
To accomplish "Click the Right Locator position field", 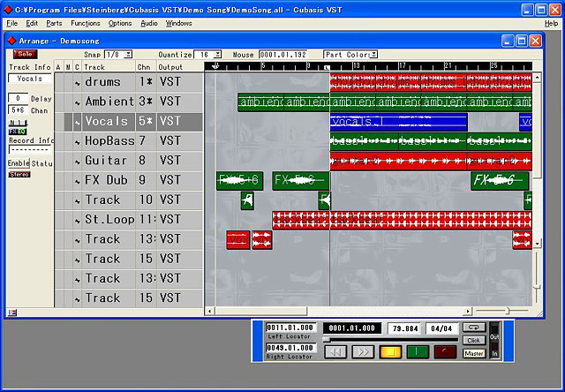I will point(291,348).
